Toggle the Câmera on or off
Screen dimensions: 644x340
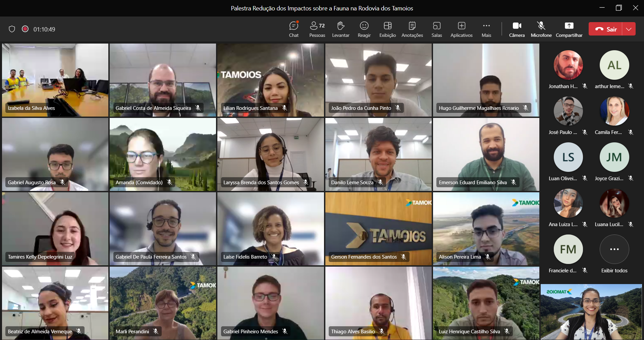pos(517,29)
